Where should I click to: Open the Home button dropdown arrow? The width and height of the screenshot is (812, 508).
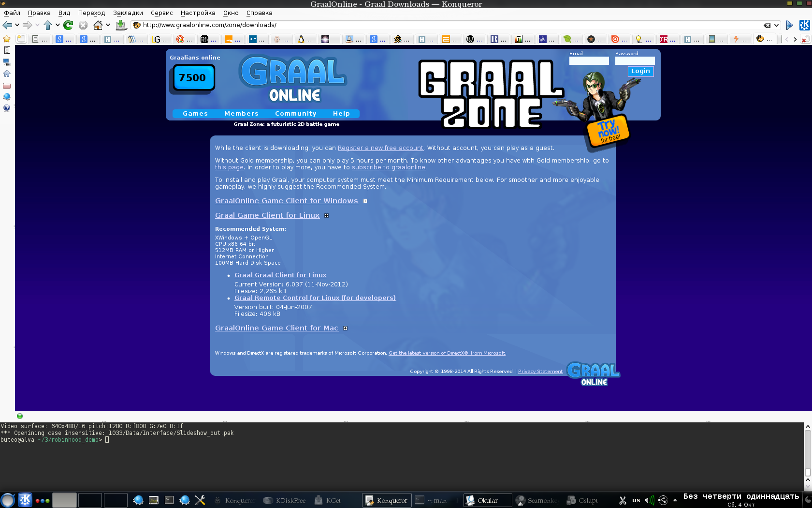point(108,25)
